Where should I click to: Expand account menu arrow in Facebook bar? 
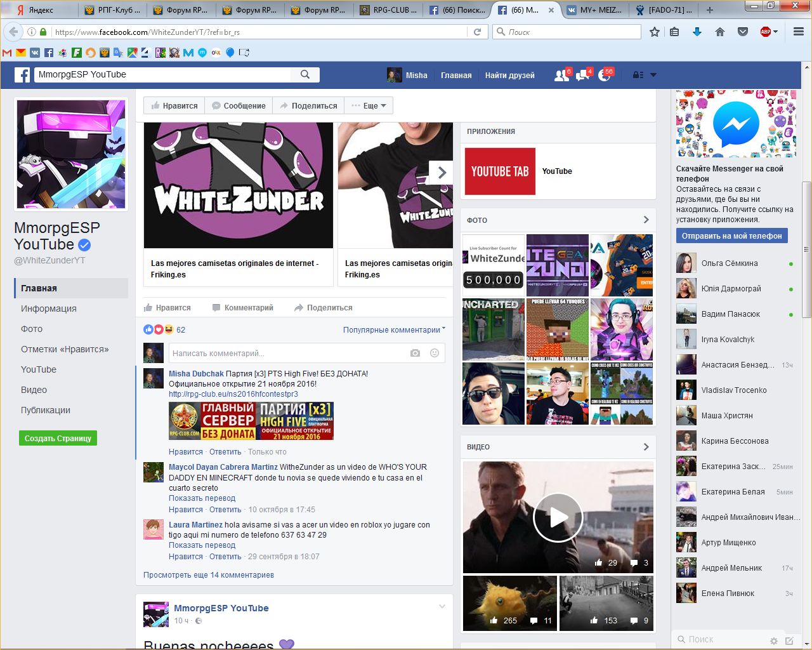(x=653, y=75)
